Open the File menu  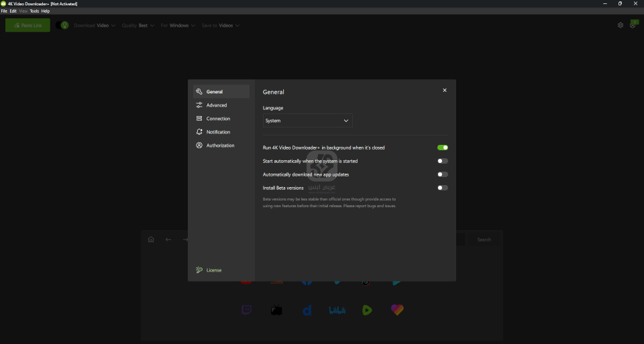(4, 11)
